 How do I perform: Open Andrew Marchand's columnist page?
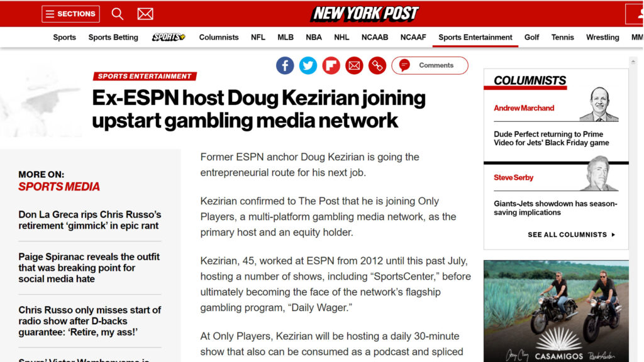pos(524,108)
